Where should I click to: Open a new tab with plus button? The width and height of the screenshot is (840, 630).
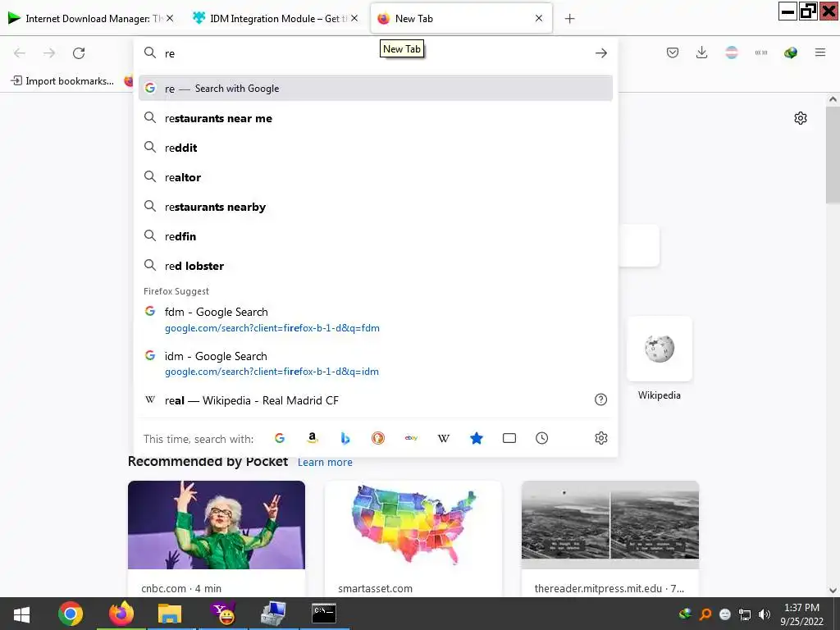click(569, 19)
